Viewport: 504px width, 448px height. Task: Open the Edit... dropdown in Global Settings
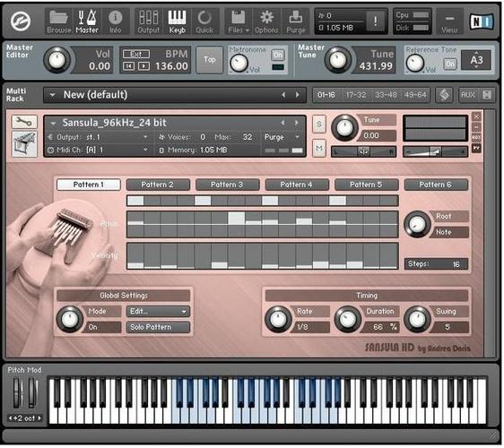pyautogui.click(x=158, y=311)
